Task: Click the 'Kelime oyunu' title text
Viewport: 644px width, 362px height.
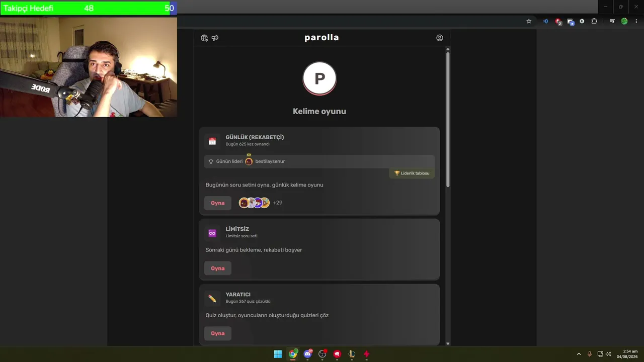Action: tap(319, 112)
